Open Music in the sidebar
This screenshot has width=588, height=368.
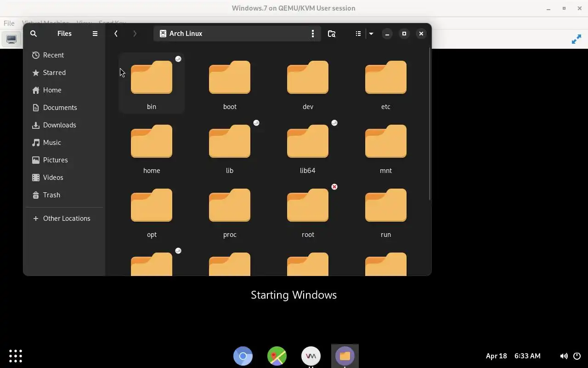pyautogui.click(x=64, y=143)
